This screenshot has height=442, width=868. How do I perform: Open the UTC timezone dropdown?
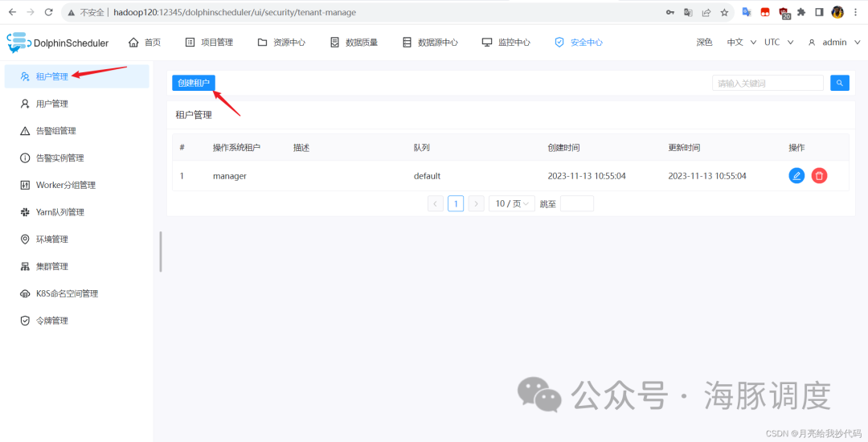(x=779, y=42)
